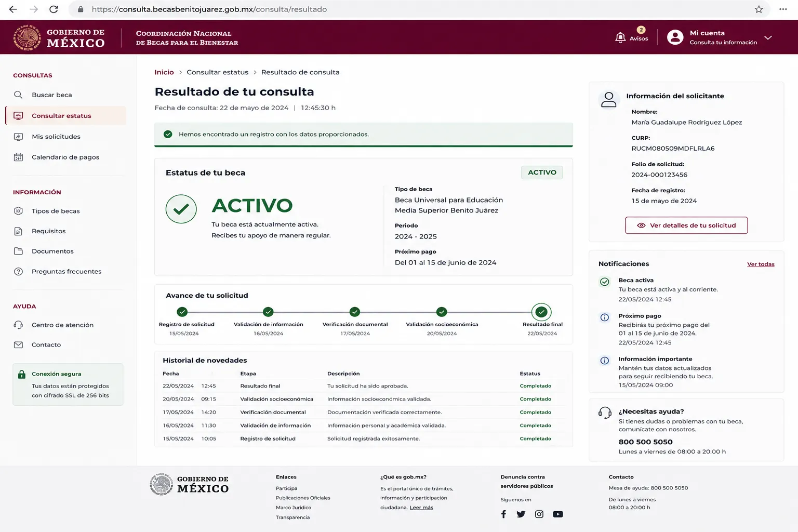Click the Conexión segura padlock icon
Screen dimensions: 798x532
click(x=22, y=374)
